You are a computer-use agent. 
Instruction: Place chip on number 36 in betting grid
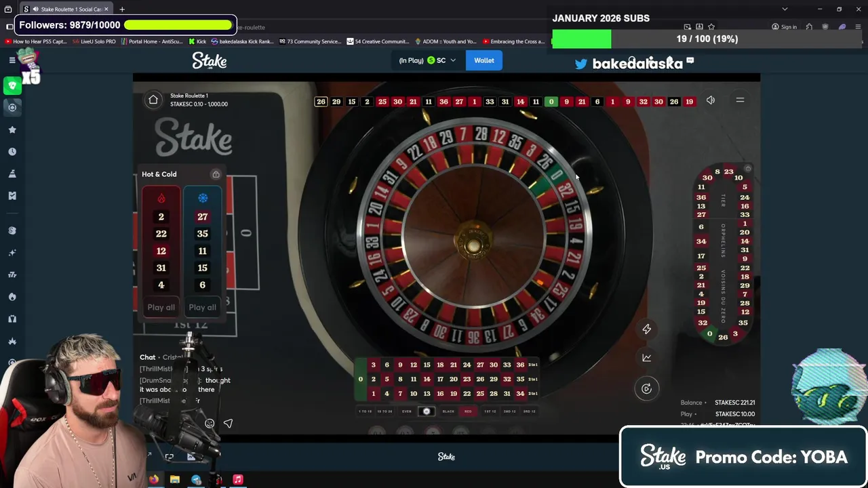[520, 365]
